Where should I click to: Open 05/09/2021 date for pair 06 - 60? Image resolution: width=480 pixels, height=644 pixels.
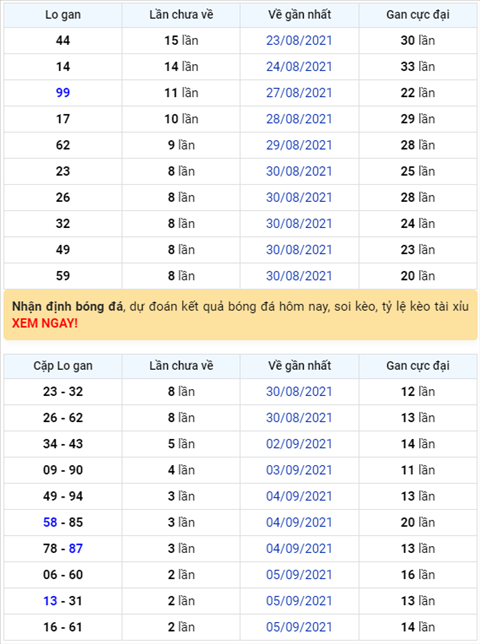[x=299, y=575]
